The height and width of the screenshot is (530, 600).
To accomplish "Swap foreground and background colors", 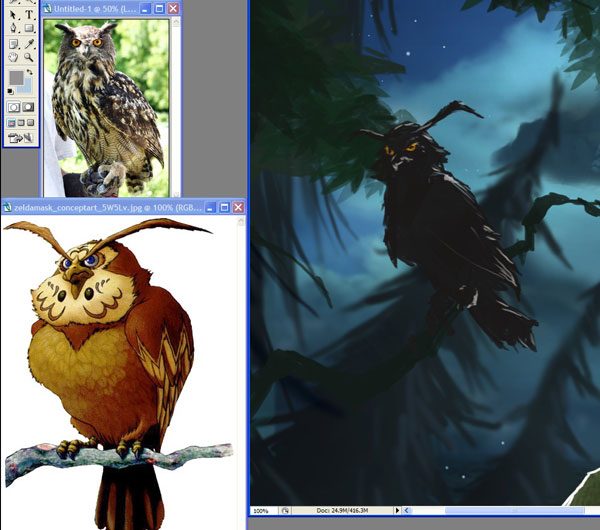I will pyautogui.click(x=29, y=72).
